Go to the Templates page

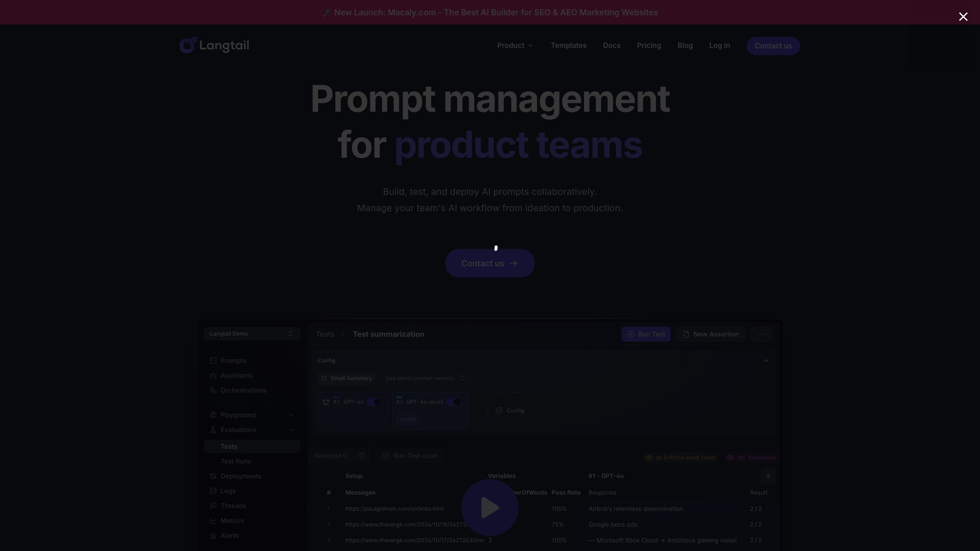coord(568,46)
